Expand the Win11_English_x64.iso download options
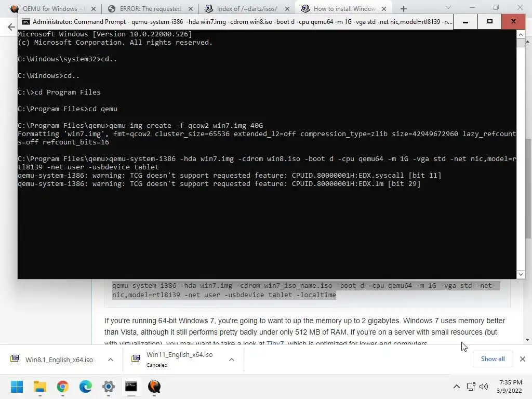The width and height of the screenshot is (532, 399). 232,360
